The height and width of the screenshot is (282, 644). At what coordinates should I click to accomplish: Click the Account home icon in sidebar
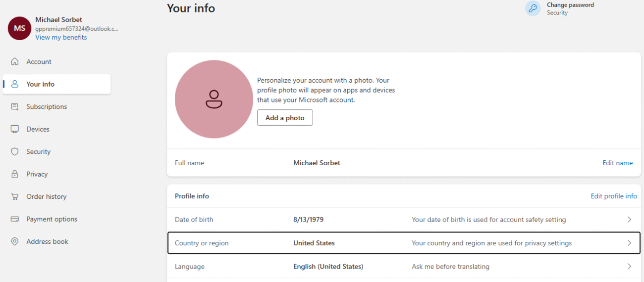point(15,62)
